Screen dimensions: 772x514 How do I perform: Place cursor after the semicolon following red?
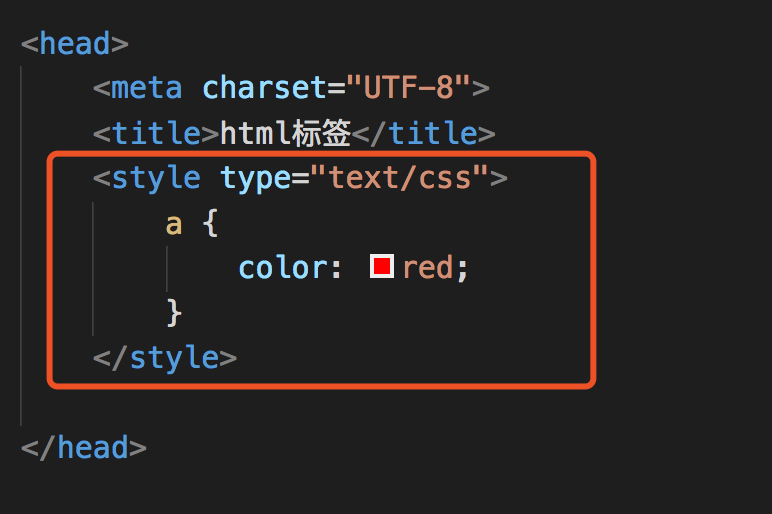(x=470, y=267)
